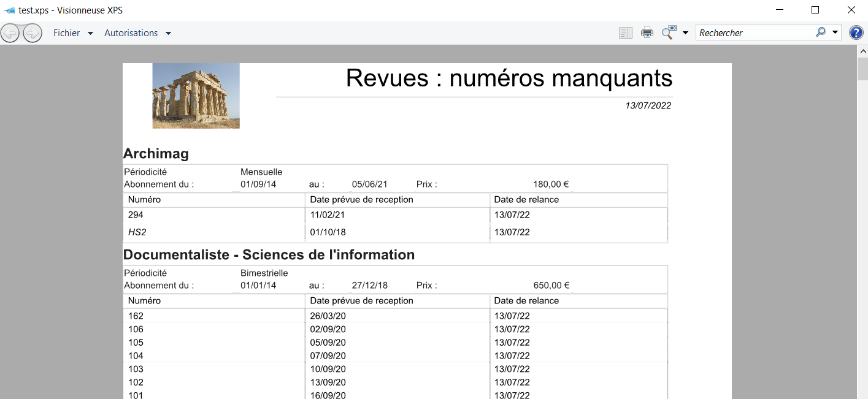Click the price '650,00 €'
The height and width of the screenshot is (399, 868).
click(551, 285)
